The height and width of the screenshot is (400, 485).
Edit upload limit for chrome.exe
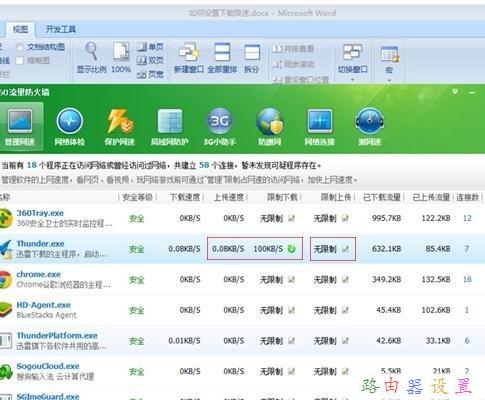click(345, 279)
